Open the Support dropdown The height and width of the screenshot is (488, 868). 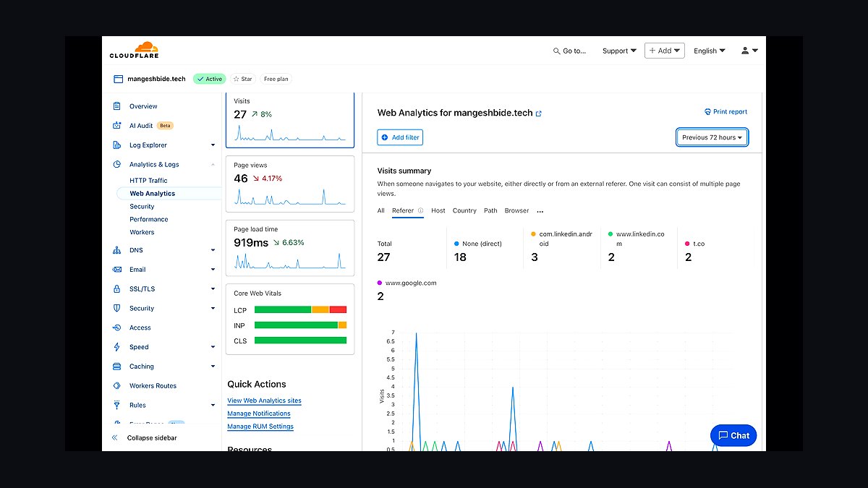point(619,51)
